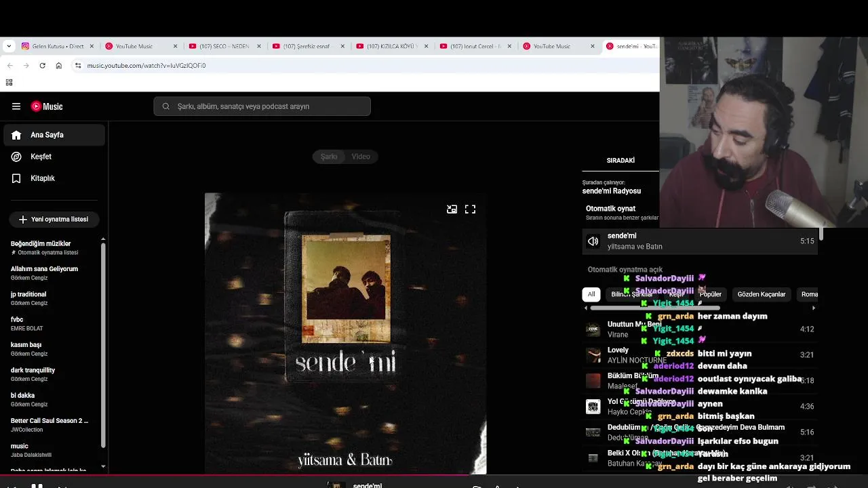Select the Popüler filter chip
The height and width of the screenshot is (488, 868).
(710, 294)
